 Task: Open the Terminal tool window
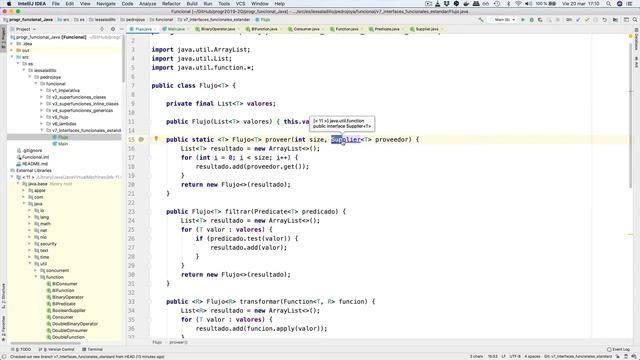(x=92, y=349)
